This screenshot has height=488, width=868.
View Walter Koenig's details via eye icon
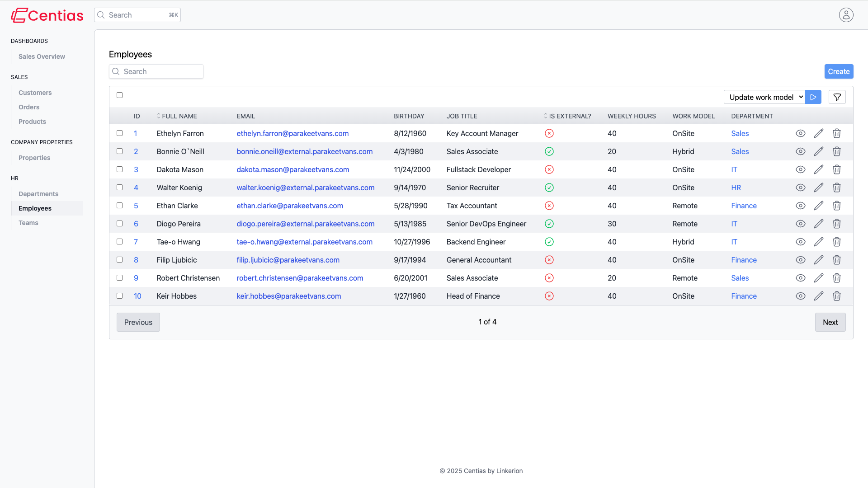point(800,188)
